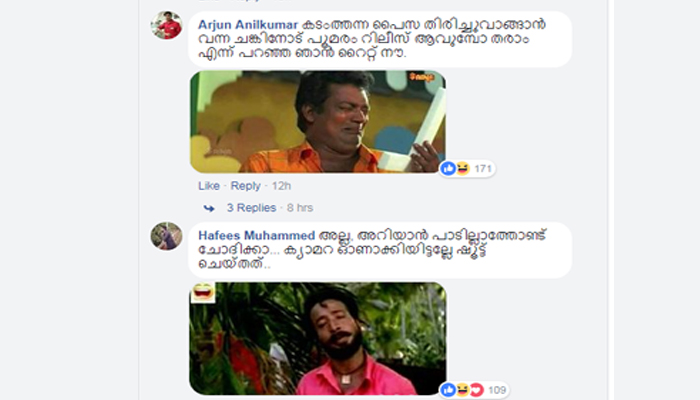Open Hafees Muhammed's profile name link
The height and width of the screenshot is (400, 700).
(257, 235)
